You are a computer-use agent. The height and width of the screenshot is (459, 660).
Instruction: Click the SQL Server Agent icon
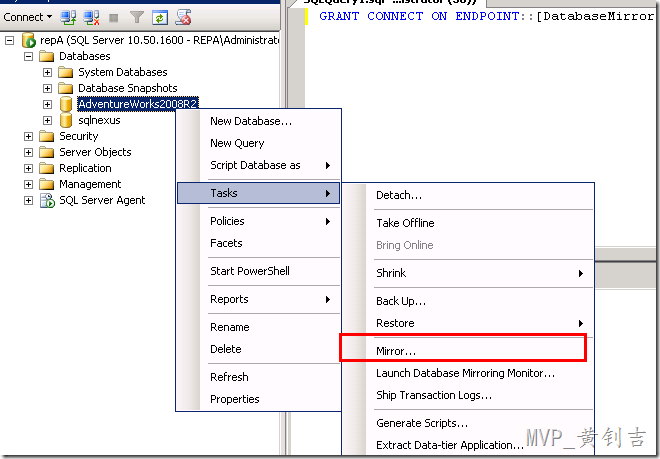[47, 200]
